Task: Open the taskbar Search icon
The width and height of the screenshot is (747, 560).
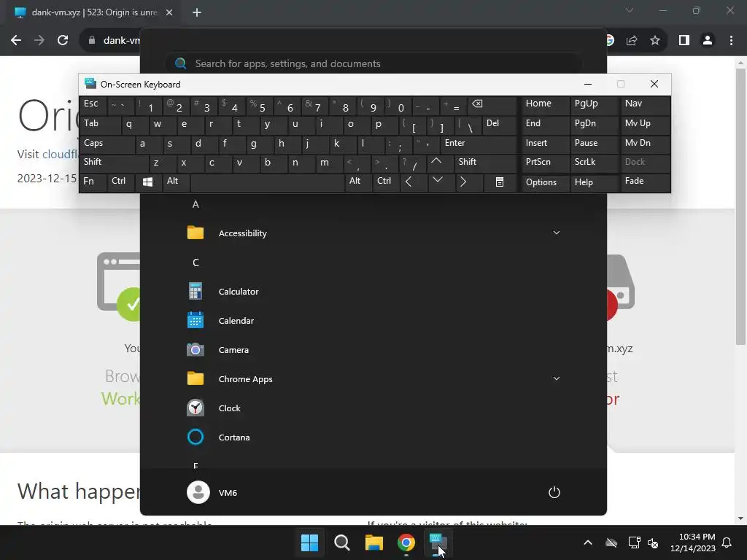Action: (342, 542)
